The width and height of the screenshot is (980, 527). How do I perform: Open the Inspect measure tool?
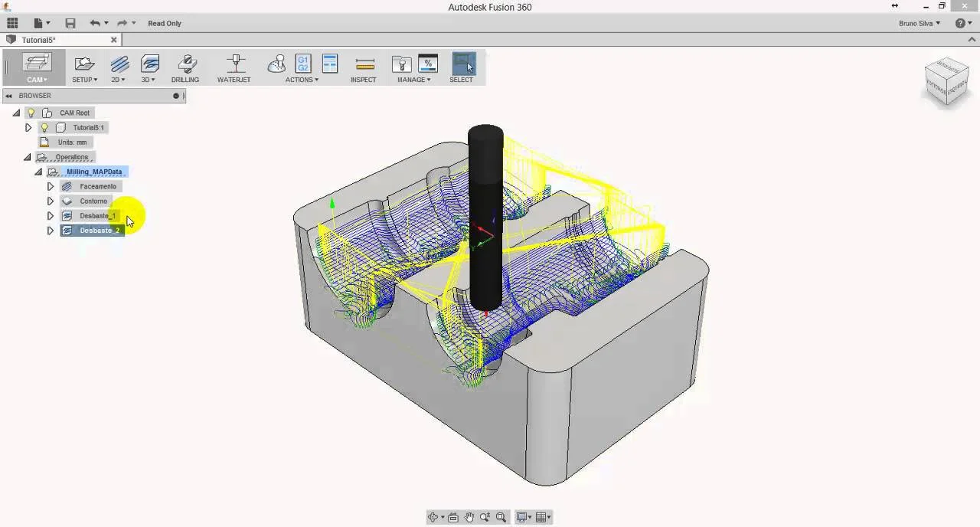pyautogui.click(x=364, y=64)
